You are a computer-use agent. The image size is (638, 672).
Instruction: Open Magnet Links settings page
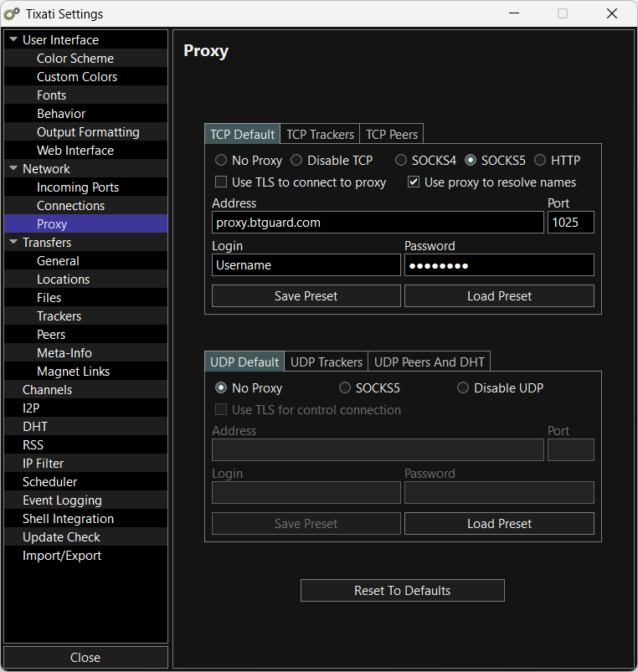pos(74,372)
